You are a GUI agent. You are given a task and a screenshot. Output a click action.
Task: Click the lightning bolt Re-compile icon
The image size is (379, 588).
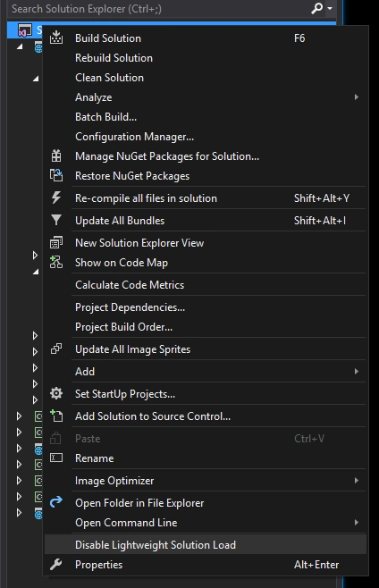(56, 197)
